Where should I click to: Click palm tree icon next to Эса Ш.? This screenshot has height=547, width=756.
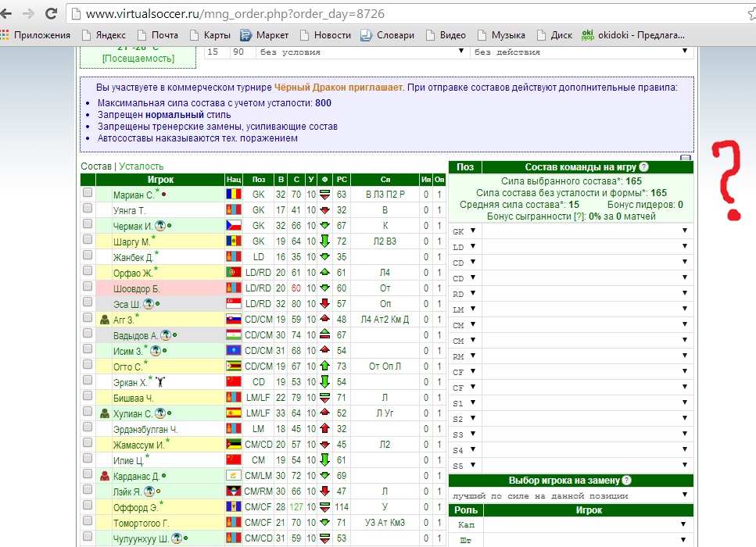tap(149, 304)
